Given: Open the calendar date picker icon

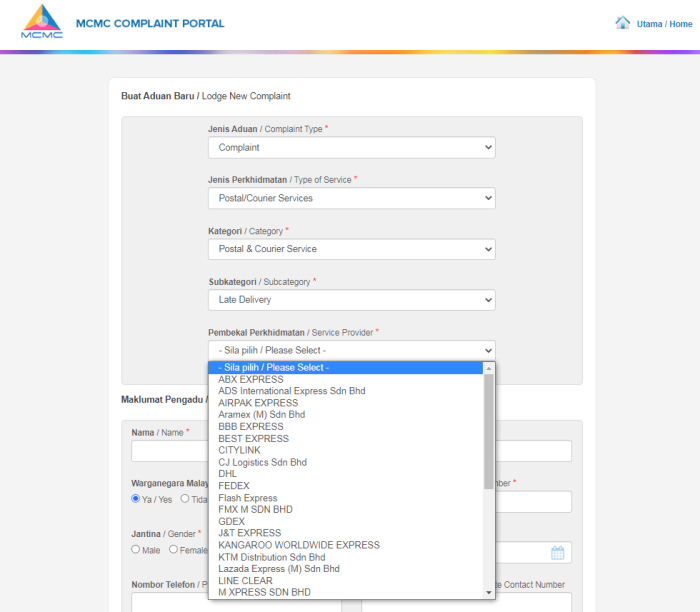Looking at the screenshot, I should [x=558, y=553].
